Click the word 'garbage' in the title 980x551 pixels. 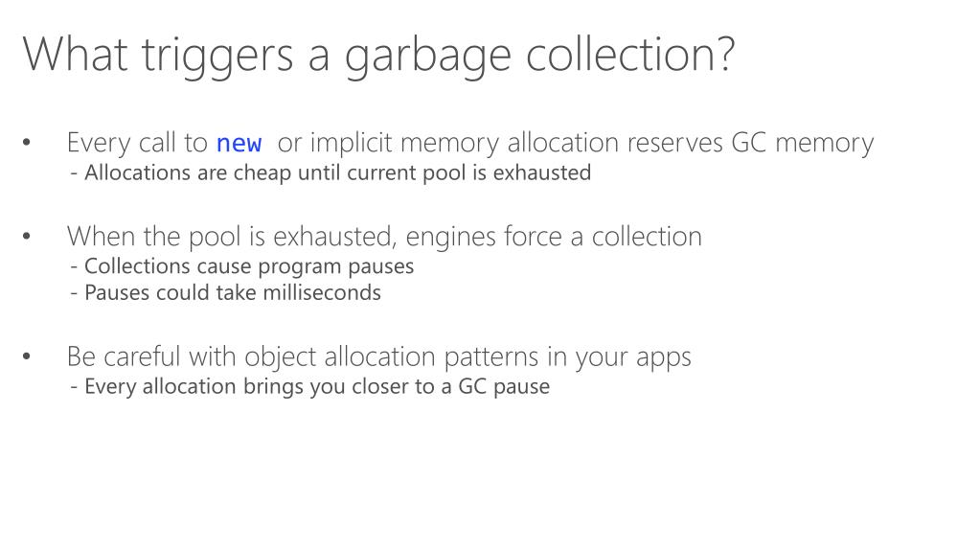(427, 57)
